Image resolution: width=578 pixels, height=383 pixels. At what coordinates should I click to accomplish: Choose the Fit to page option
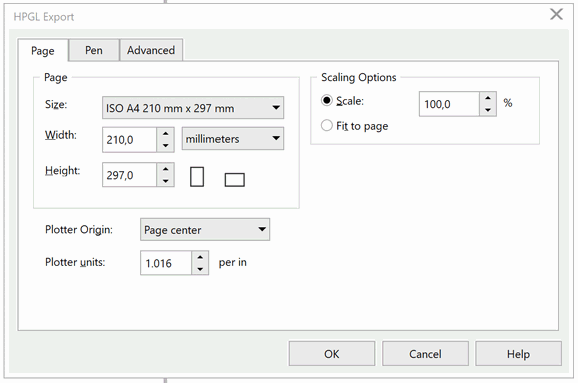pos(327,125)
